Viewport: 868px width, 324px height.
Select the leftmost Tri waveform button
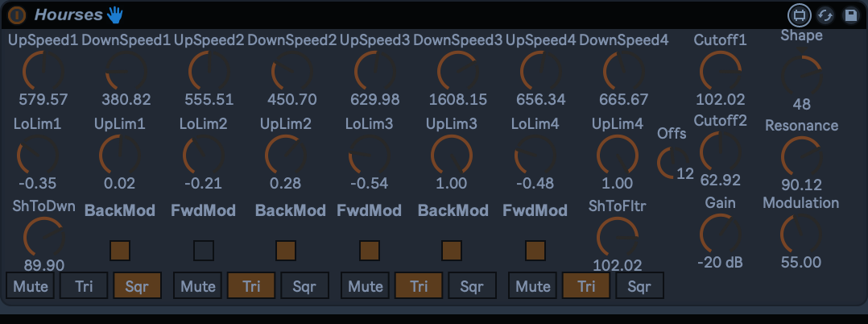pyautogui.click(x=84, y=285)
